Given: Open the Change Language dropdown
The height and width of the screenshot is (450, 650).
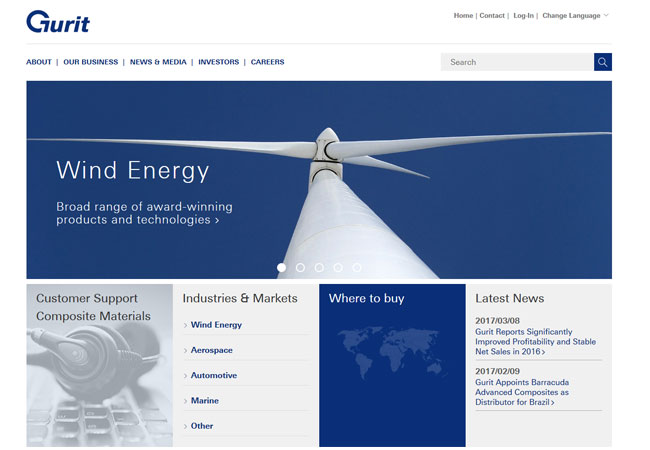Looking at the screenshot, I should 575,16.
